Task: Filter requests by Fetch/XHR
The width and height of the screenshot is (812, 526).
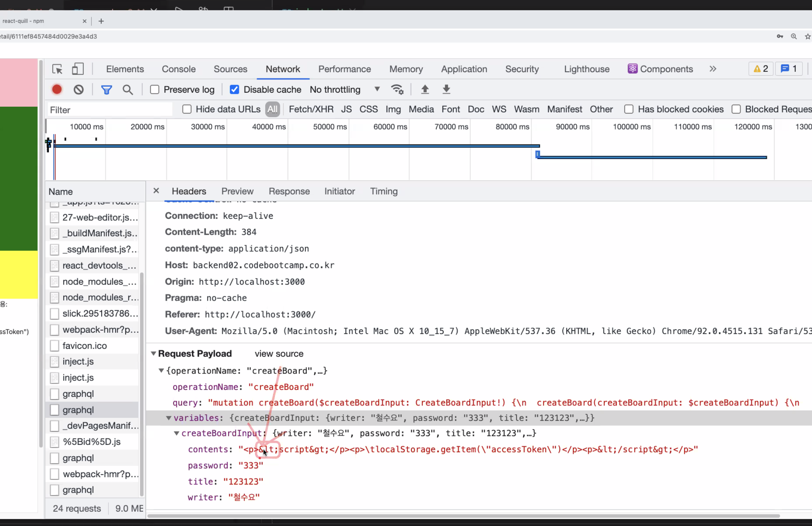Action: tap(311, 109)
